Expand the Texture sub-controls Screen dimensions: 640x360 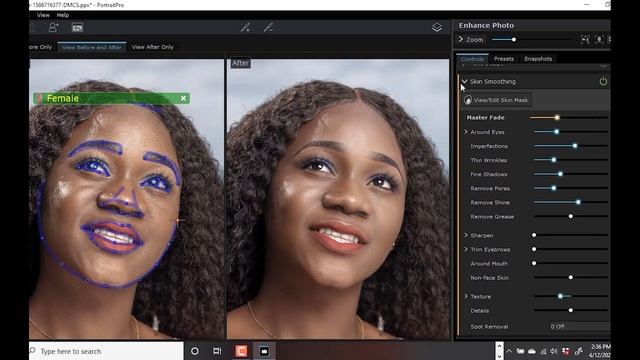[466, 296]
